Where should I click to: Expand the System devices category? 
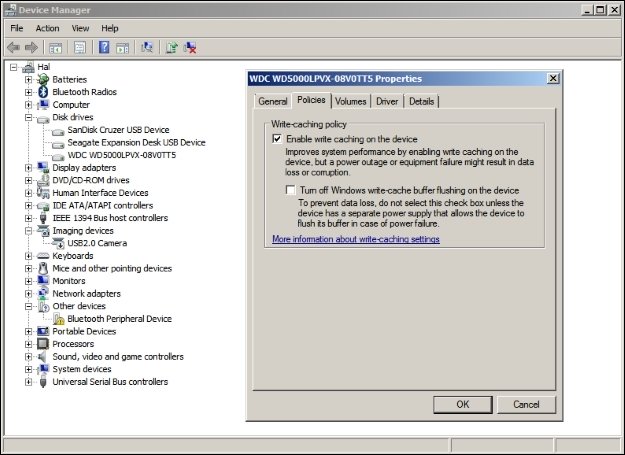28,369
